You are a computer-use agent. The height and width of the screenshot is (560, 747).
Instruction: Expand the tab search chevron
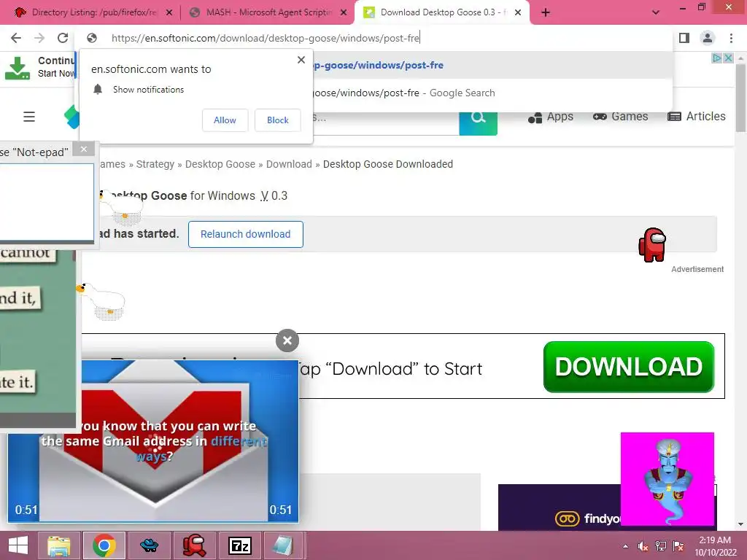click(x=656, y=12)
